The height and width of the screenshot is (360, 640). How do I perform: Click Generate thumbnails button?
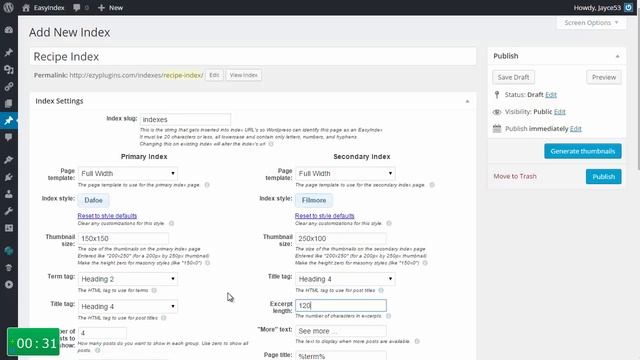pos(582,151)
